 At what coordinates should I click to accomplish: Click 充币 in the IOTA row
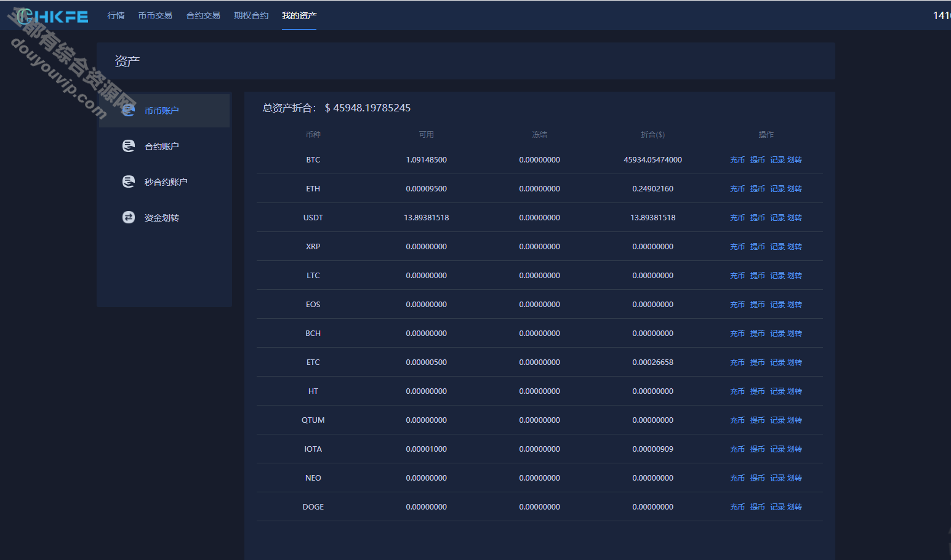[737, 449]
